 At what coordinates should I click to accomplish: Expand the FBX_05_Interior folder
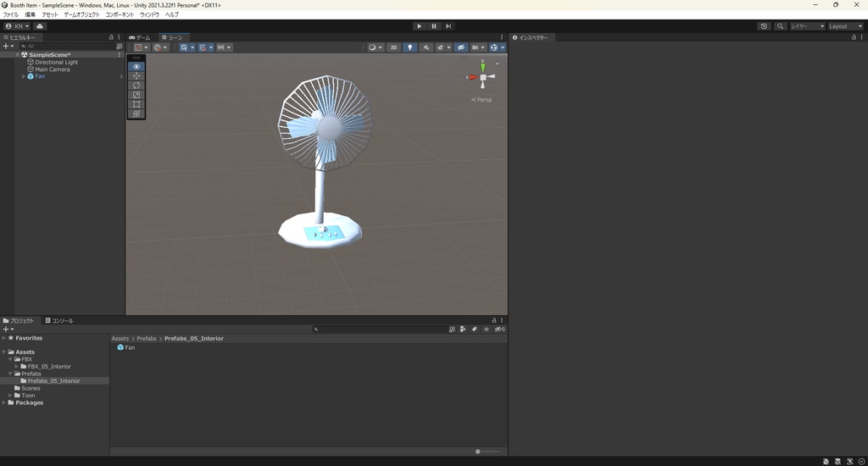(17, 366)
